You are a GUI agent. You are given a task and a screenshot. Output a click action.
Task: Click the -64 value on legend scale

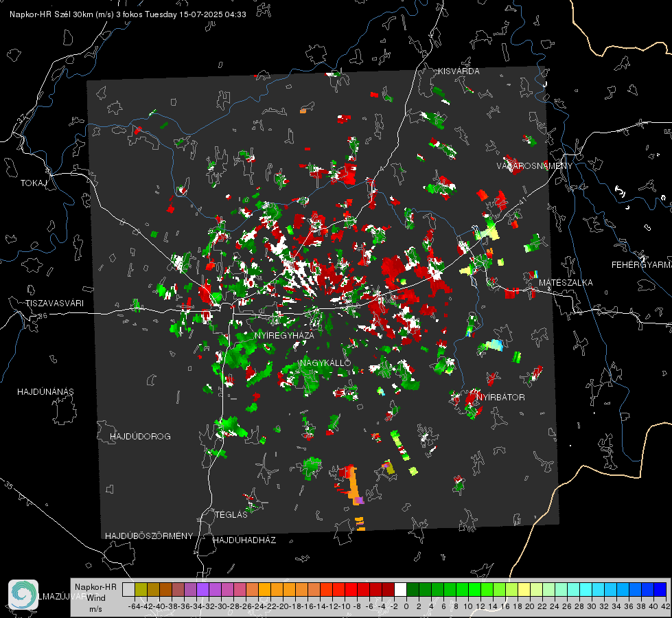click(135, 606)
